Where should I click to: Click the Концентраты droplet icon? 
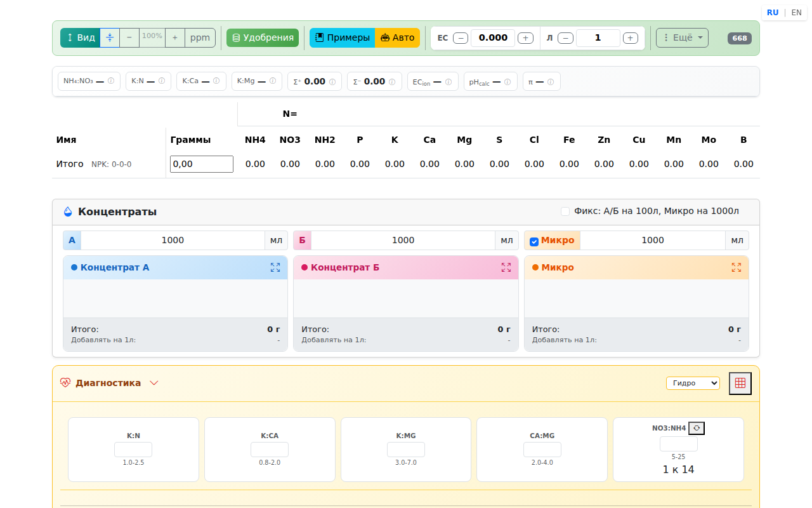point(68,211)
